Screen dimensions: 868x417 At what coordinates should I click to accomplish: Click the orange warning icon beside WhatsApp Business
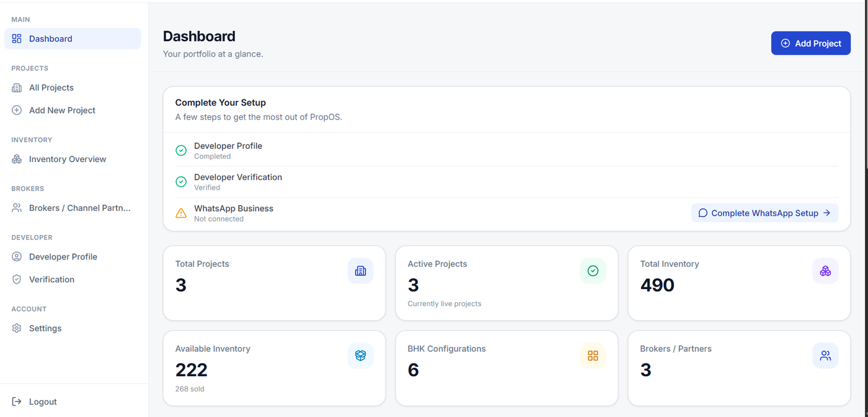point(181,213)
